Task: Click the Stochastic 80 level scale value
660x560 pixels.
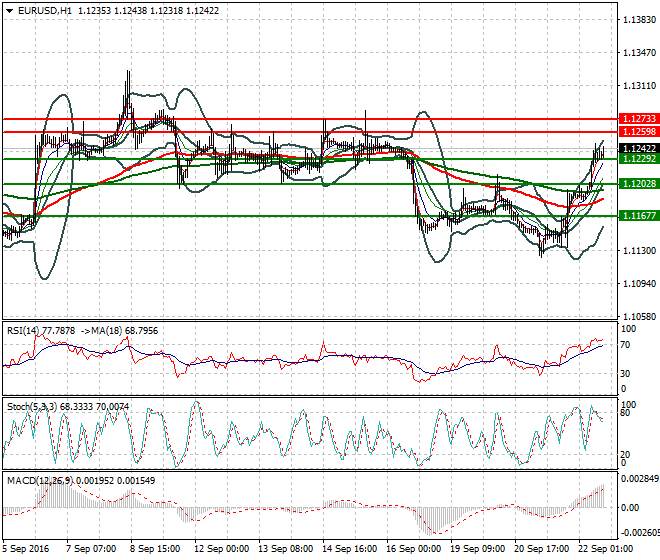Action: pos(626,413)
